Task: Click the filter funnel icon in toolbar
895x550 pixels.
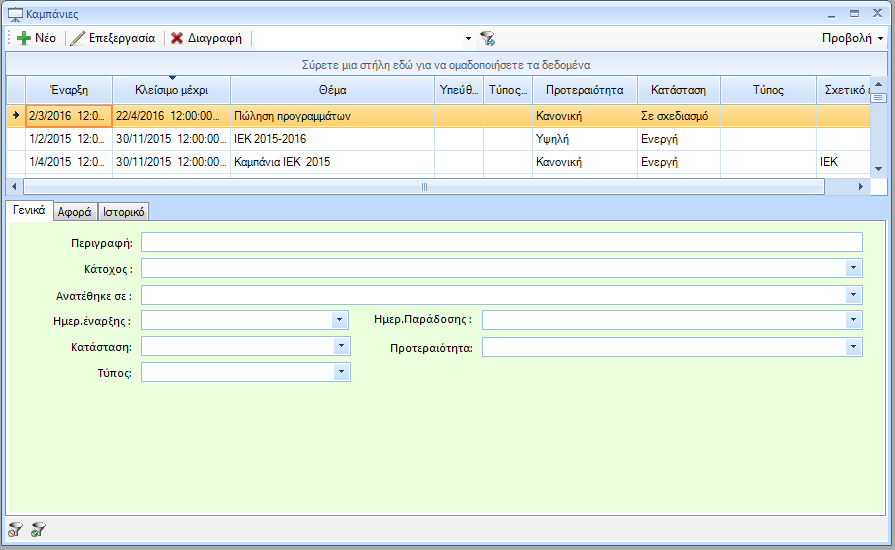Action: coord(487,38)
